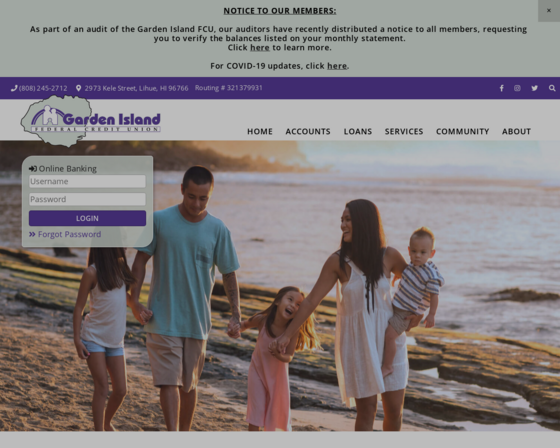Dismiss the member notice with X
560x448 pixels.
[x=549, y=11]
